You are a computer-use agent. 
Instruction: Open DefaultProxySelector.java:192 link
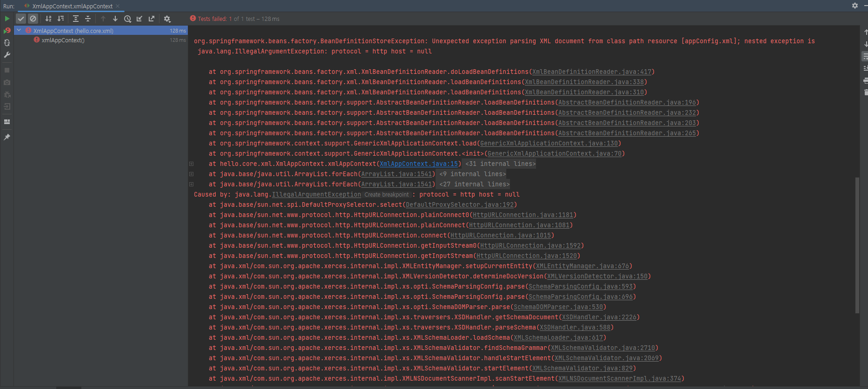(459, 204)
